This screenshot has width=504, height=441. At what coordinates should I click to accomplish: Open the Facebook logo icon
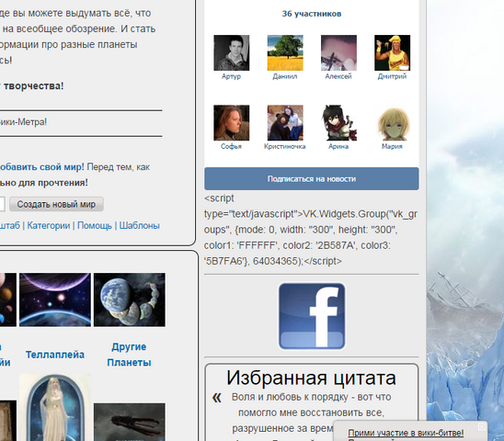(x=312, y=316)
